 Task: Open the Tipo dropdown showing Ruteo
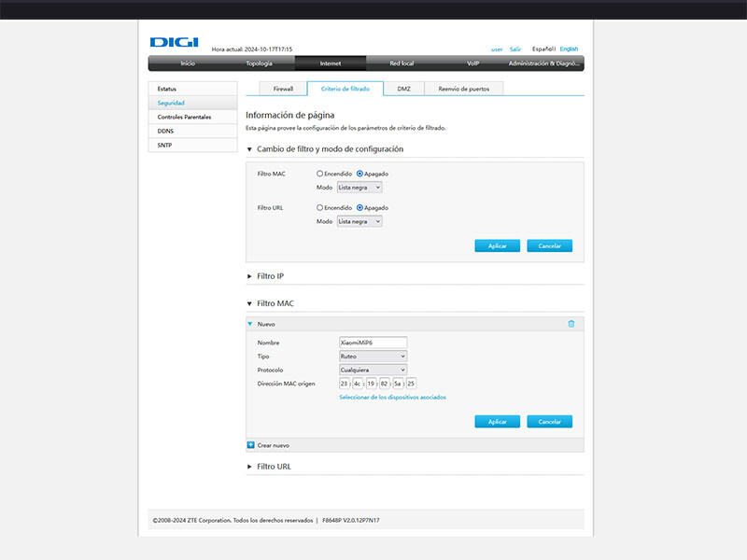(373, 357)
